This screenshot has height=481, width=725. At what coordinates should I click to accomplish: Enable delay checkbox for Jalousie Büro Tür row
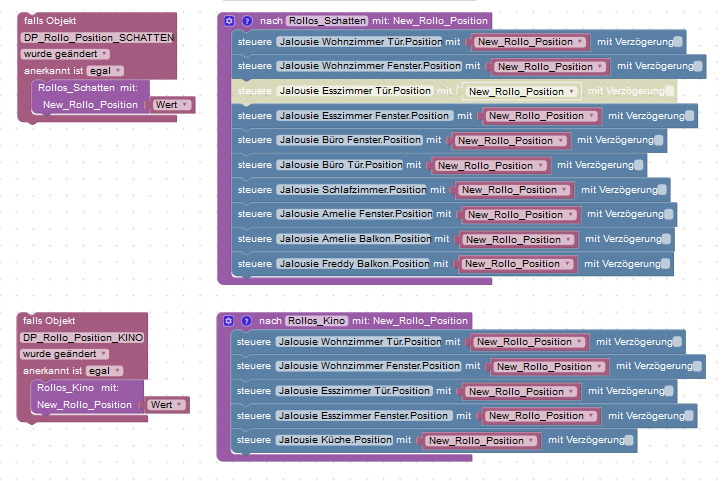click(x=639, y=165)
